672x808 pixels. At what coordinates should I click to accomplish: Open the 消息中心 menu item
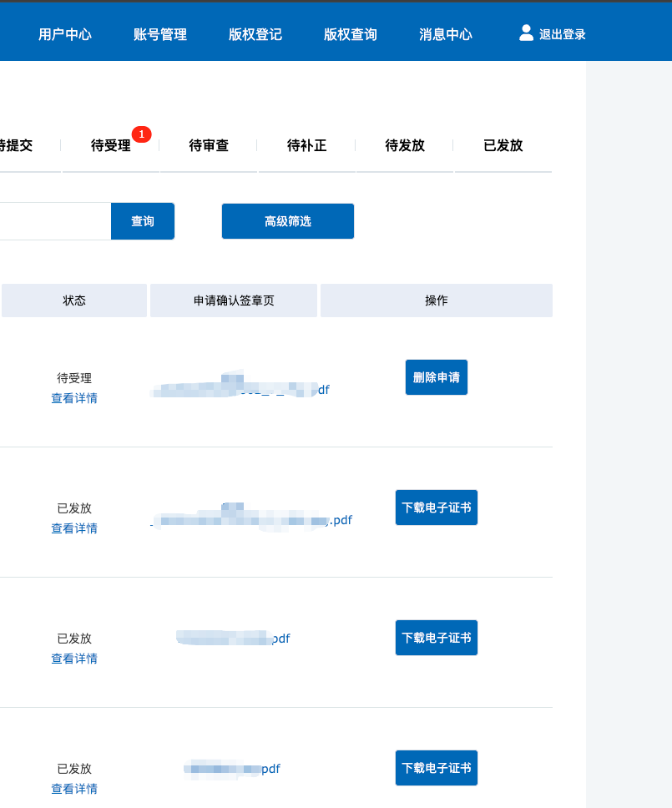pos(446,34)
